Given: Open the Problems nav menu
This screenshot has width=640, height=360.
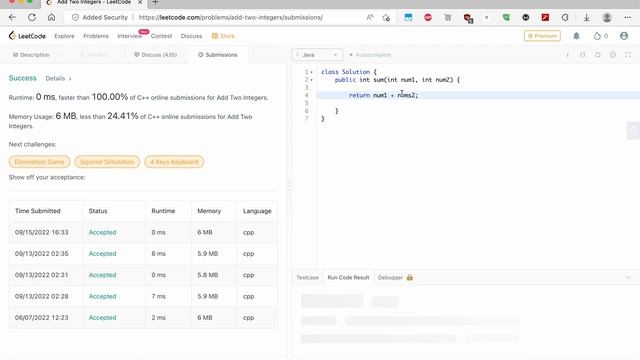Looking at the screenshot, I should click(96, 36).
